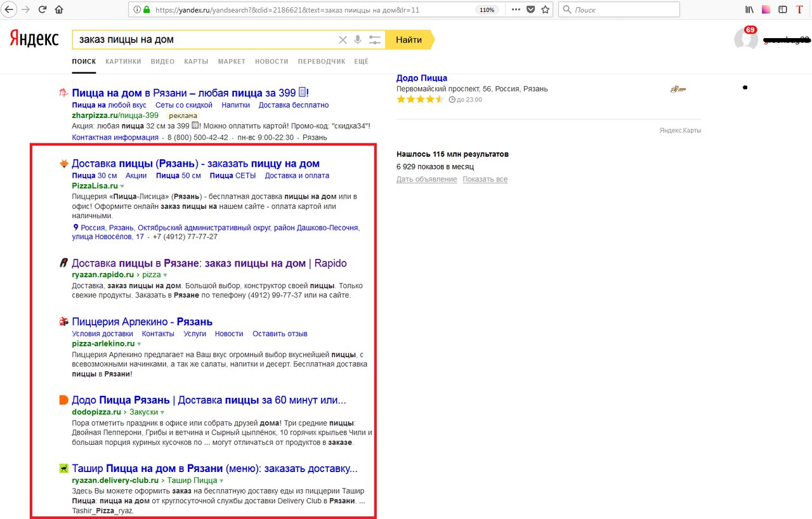Image resolution: width=812 pixels, height=519 pixels.
Task: Click 'Доставка бесплатно' sitelink
Action: click(x=294, y=105)
